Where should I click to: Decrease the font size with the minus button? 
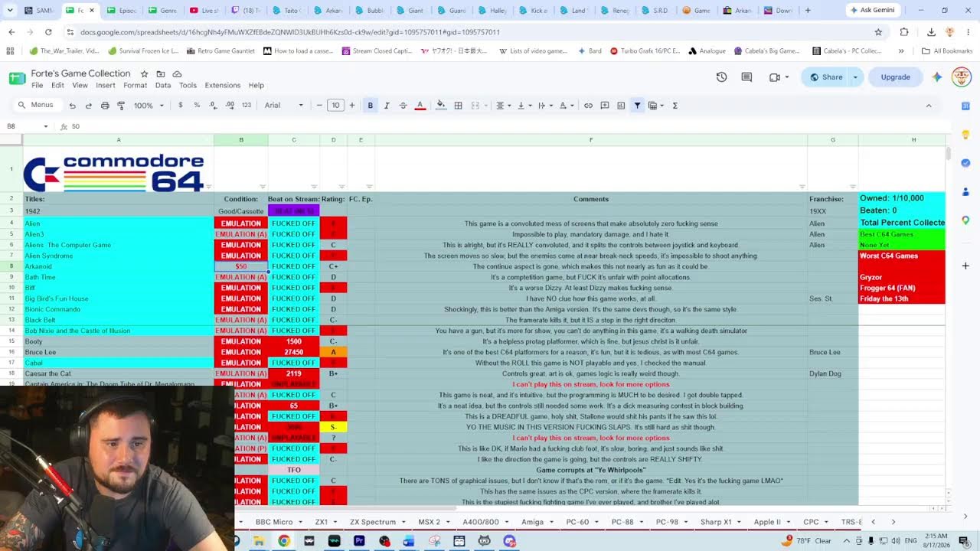[319, 106]
